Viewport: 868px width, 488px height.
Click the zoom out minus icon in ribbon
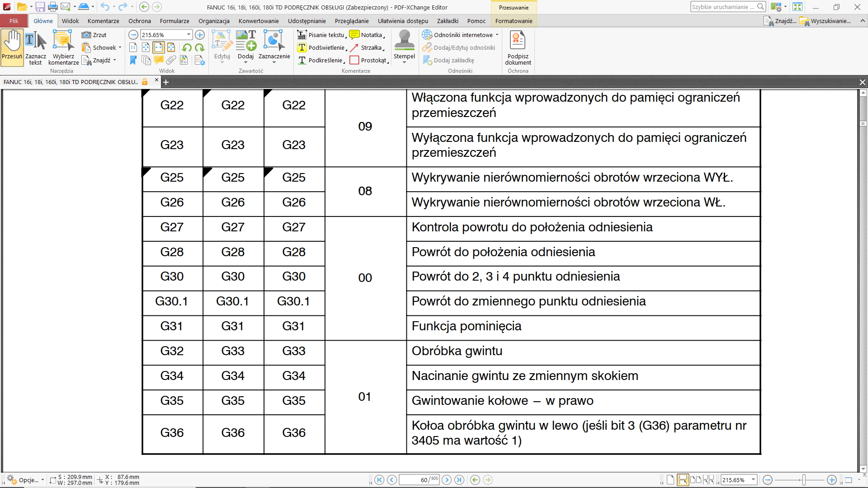(x=133, y=35)
